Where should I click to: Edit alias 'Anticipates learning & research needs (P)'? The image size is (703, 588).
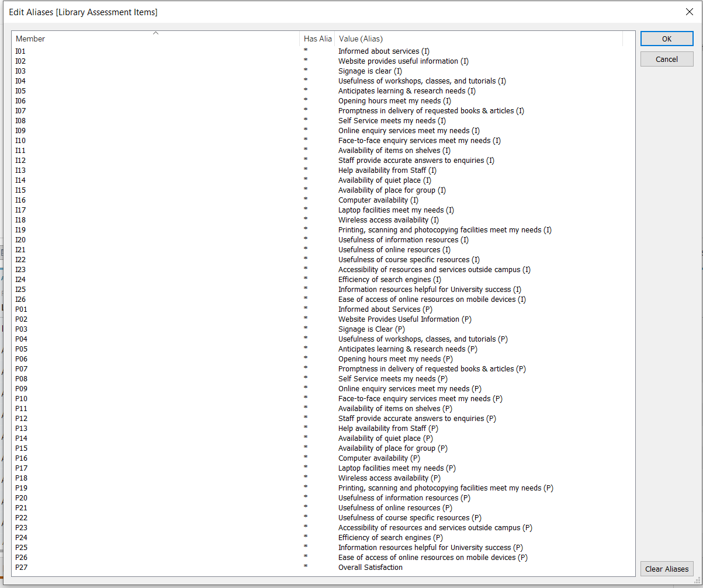click(x=408, y=349)
